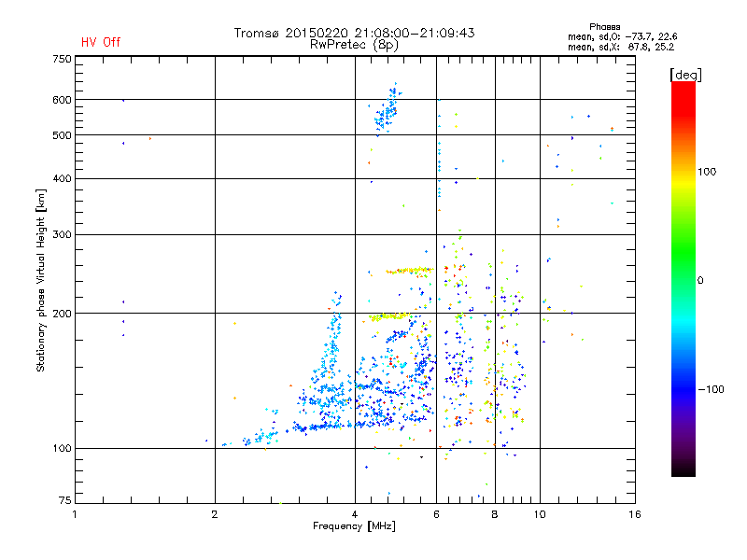Click the '750' height tick label
The image size is (747, 560).
62,59
